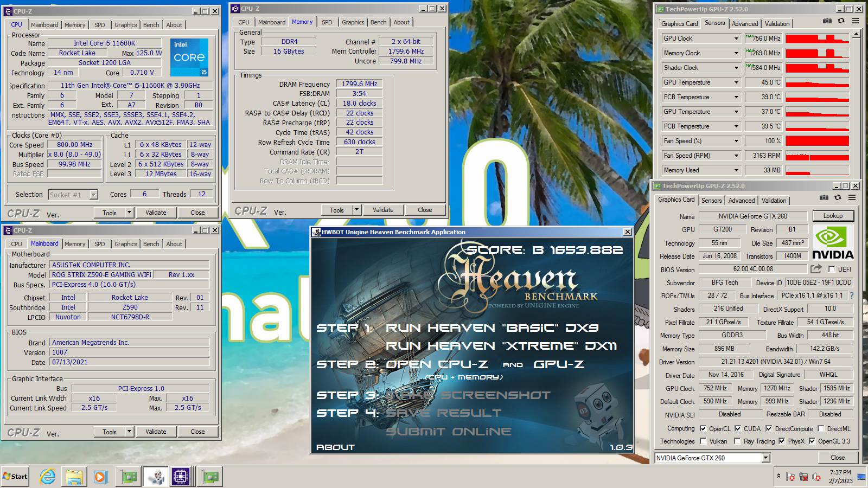Open the Memory Used sensor dropdown
Screen dimensions: 868x488
coord(736,170)
